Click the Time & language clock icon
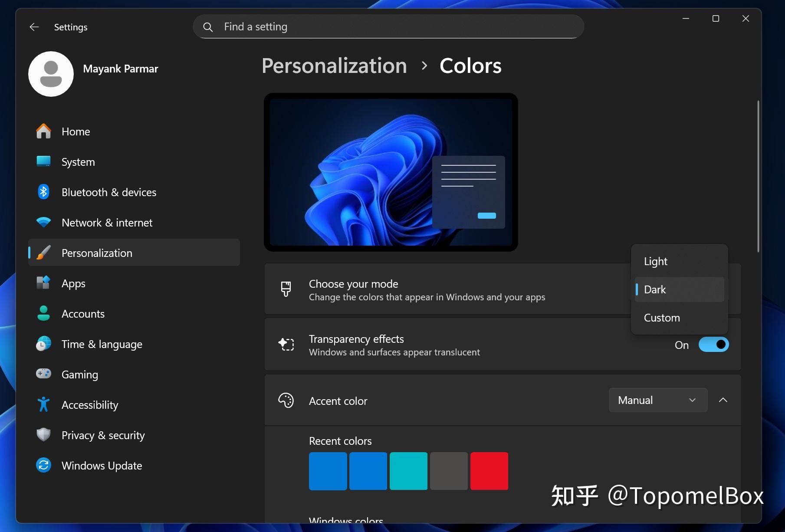 (x=43, y=344)
